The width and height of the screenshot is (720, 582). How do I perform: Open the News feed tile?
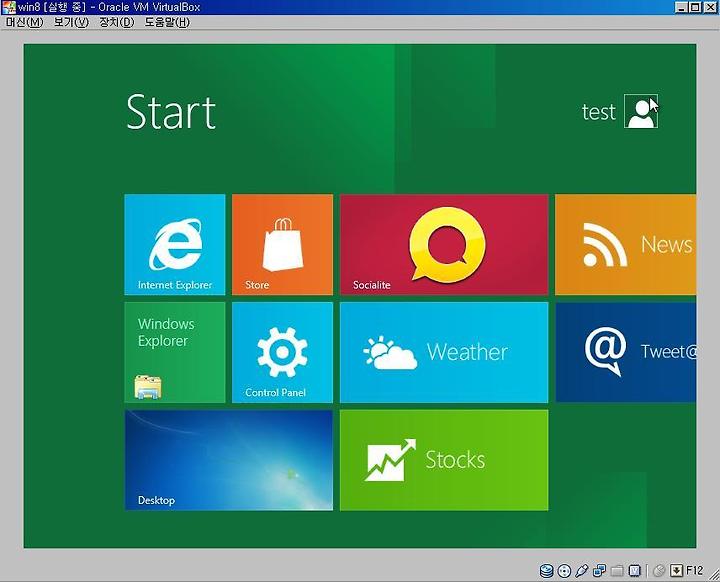625,244
